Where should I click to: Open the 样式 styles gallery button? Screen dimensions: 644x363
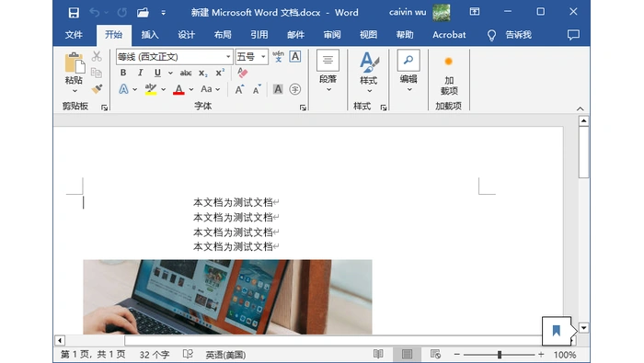369,73
